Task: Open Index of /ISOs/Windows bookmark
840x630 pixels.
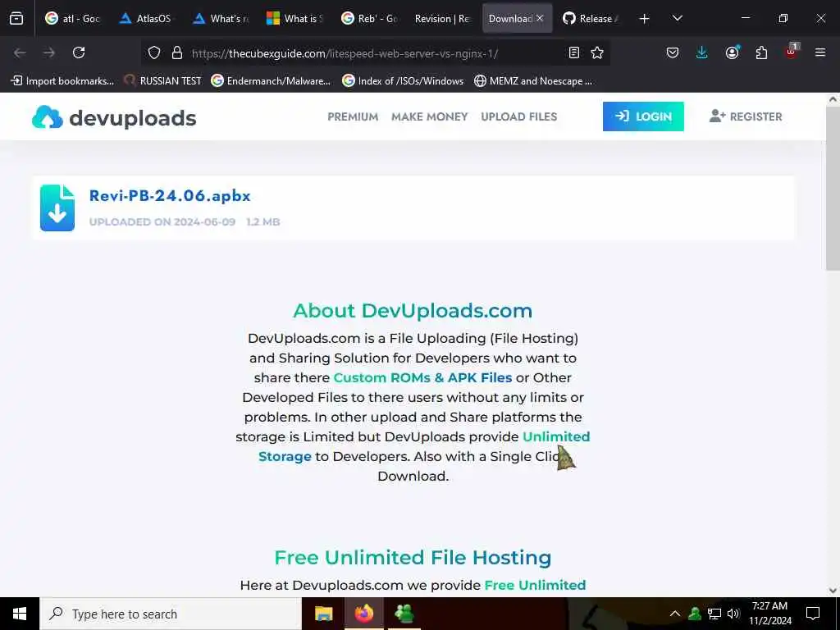Action: pyautogui.click(x=403, y=81)
